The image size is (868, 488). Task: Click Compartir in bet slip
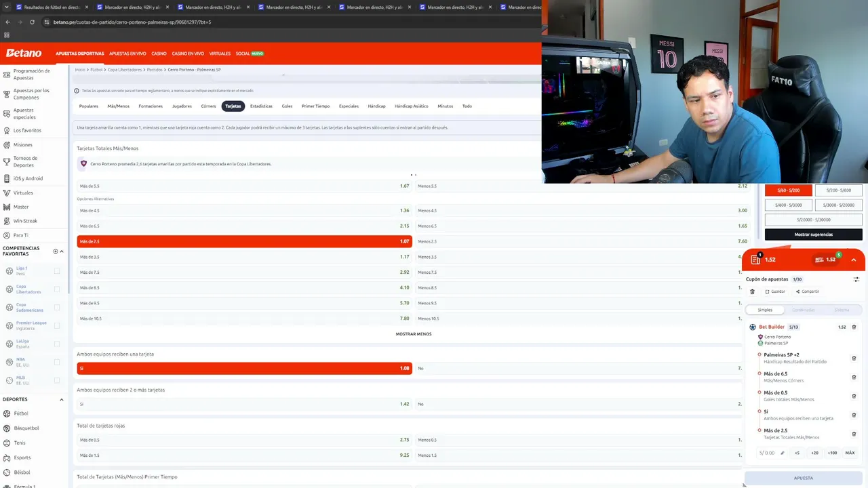pyautogui.click(x=807, y=291)
